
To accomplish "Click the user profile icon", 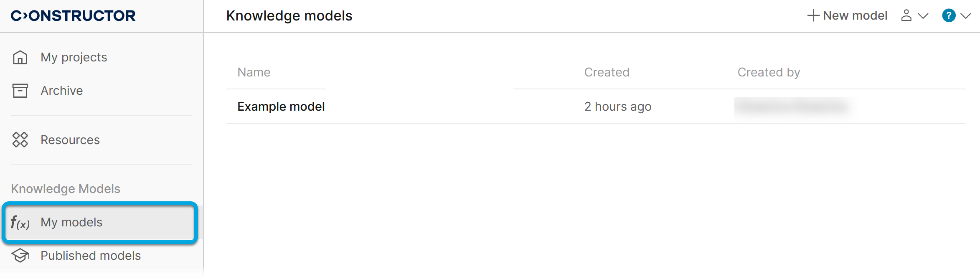I will point(906,16).
